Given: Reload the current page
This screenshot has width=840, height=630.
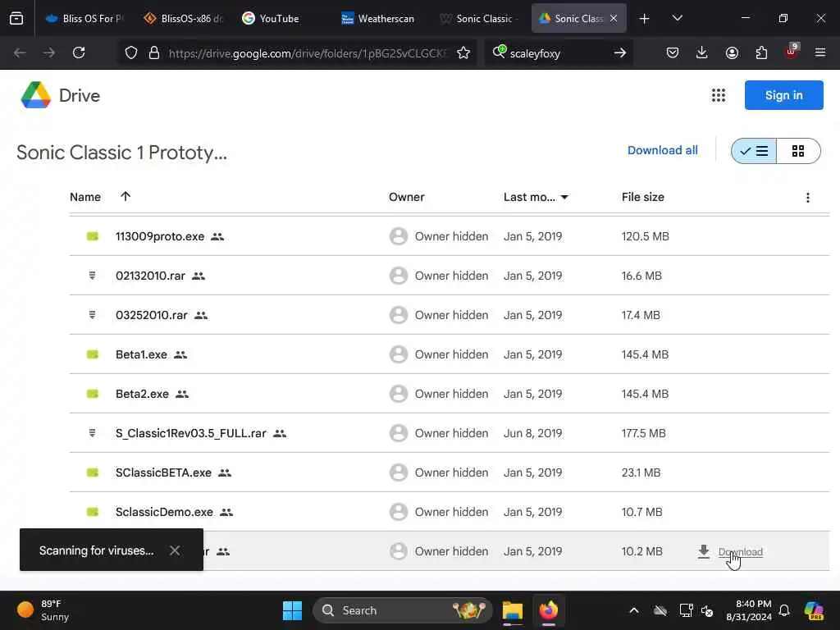Looking at the screenshot, I should pyautogui.click(x=79, y=52).
